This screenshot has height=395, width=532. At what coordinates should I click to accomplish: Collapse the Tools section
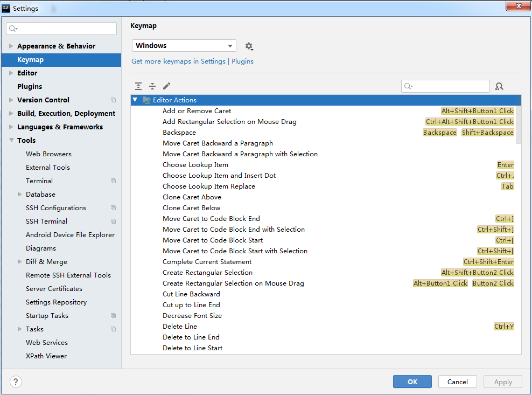point(11,140)
